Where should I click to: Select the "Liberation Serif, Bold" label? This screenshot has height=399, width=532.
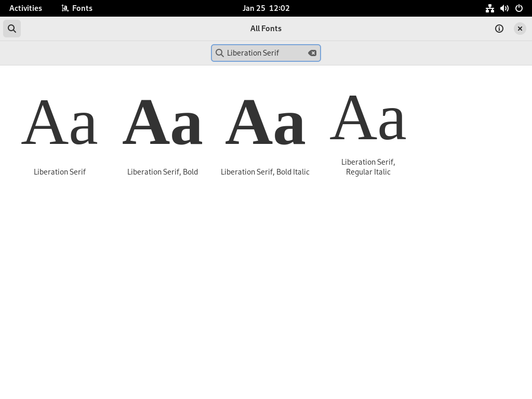pos(163,172)
